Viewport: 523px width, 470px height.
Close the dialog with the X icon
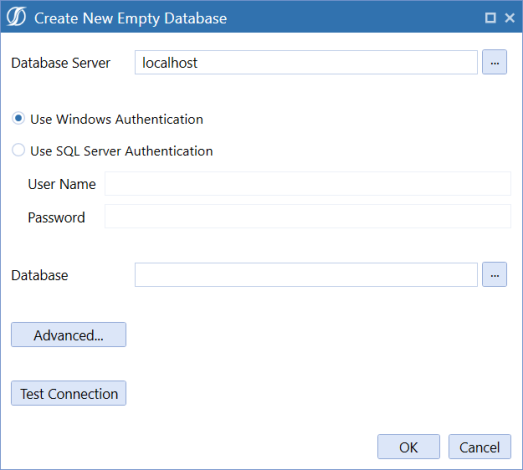509,18
